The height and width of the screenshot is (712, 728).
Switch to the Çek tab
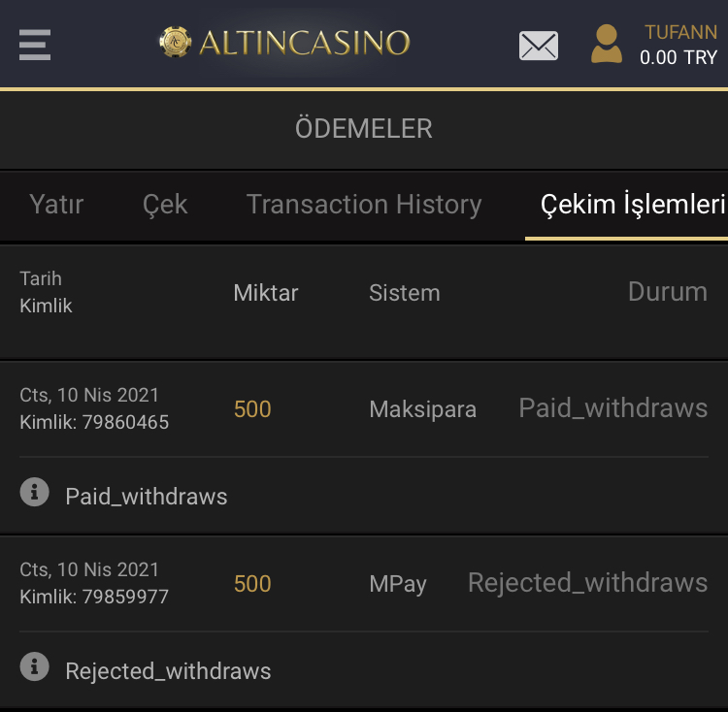(165, 205)
